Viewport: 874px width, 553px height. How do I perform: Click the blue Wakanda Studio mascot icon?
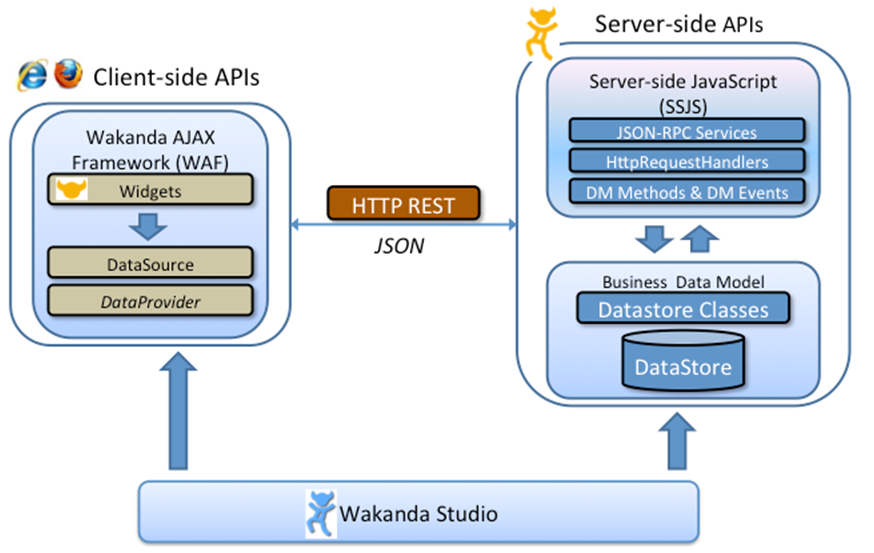click(x=321, y=513)
